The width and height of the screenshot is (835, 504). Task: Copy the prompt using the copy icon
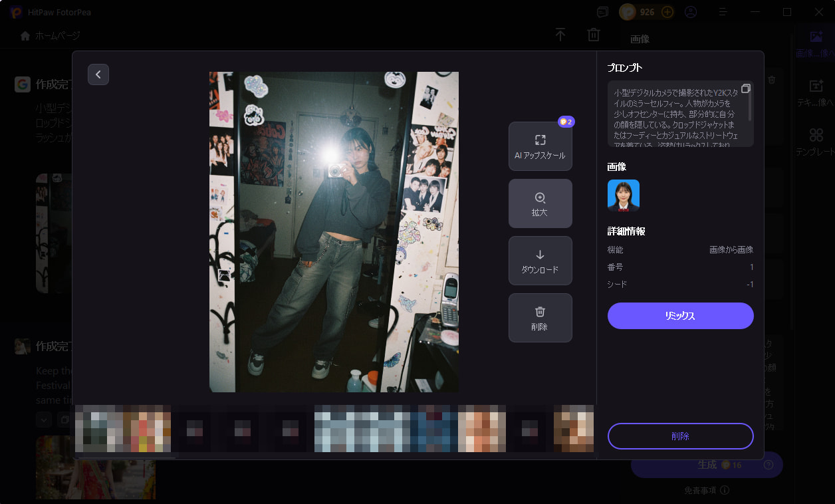(746, 88)
